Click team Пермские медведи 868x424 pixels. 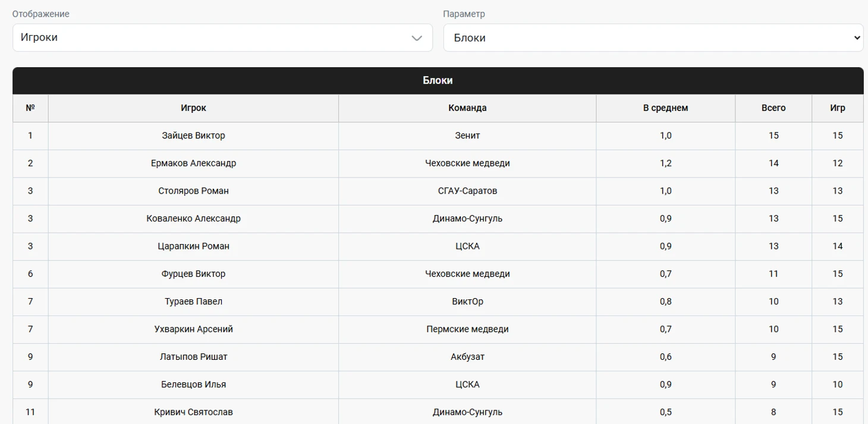pos(467,329)
